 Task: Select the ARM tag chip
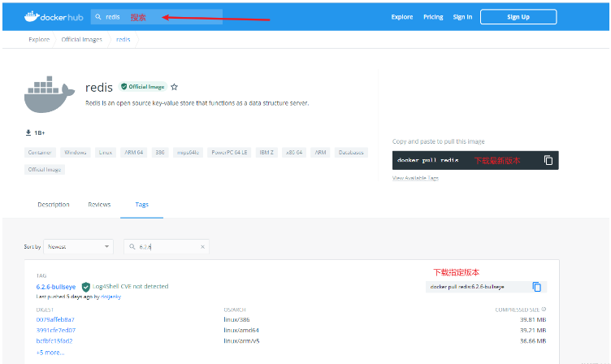pos(320,153)
